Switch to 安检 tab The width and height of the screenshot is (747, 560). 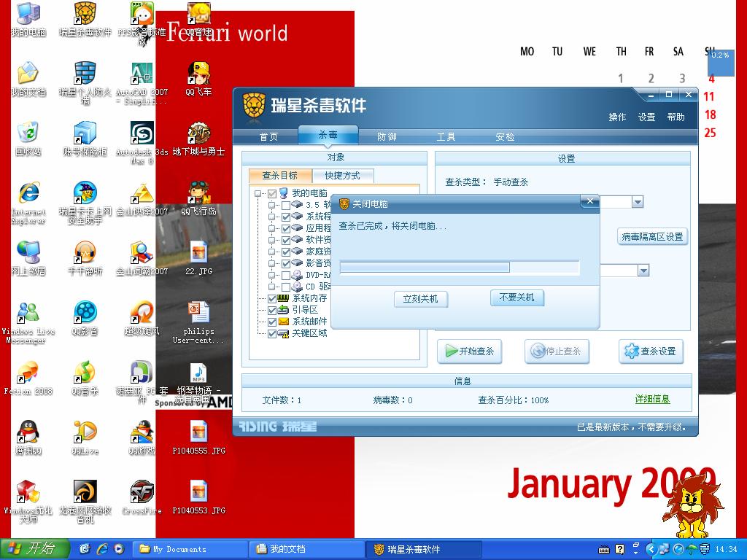point(505,136)
